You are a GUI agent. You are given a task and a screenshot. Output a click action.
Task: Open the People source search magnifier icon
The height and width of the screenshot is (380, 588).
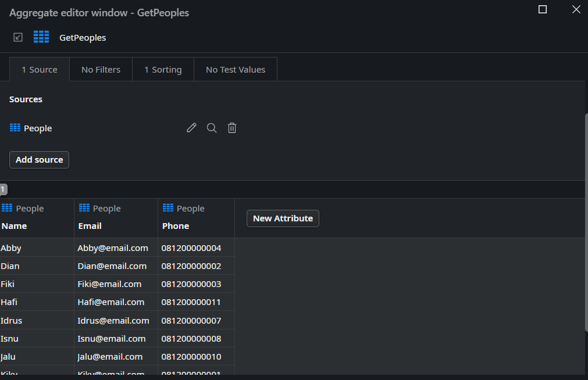click(212, 128)
